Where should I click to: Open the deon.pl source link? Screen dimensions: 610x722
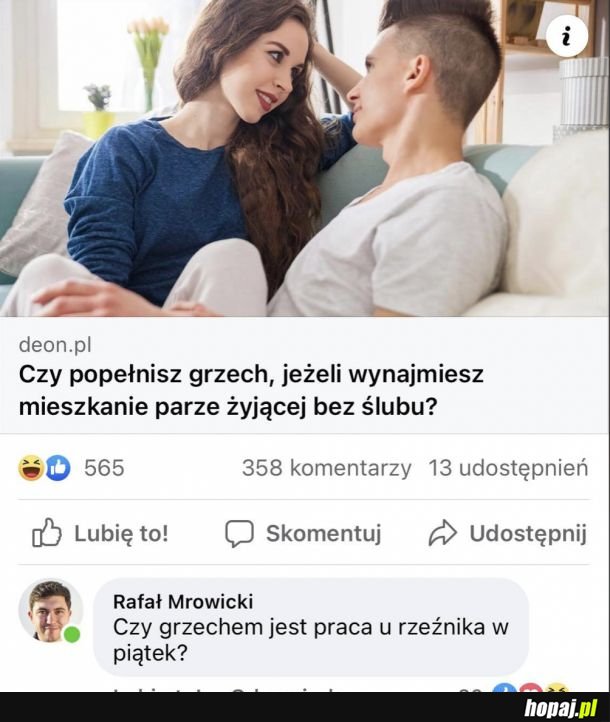55,344
